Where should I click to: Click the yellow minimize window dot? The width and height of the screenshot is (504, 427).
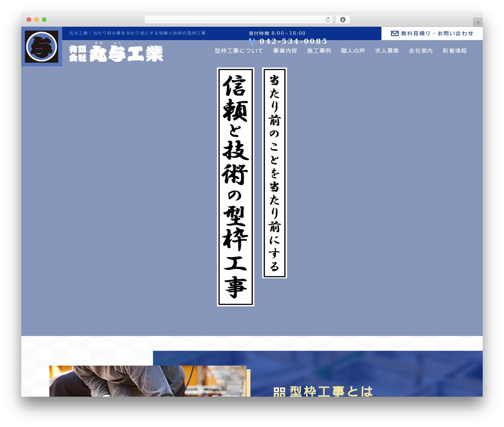click(x=37, y=20)
